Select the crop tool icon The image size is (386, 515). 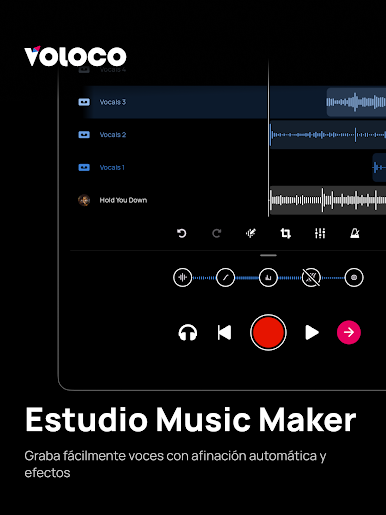pyautogui.click(x=286, y=233)
